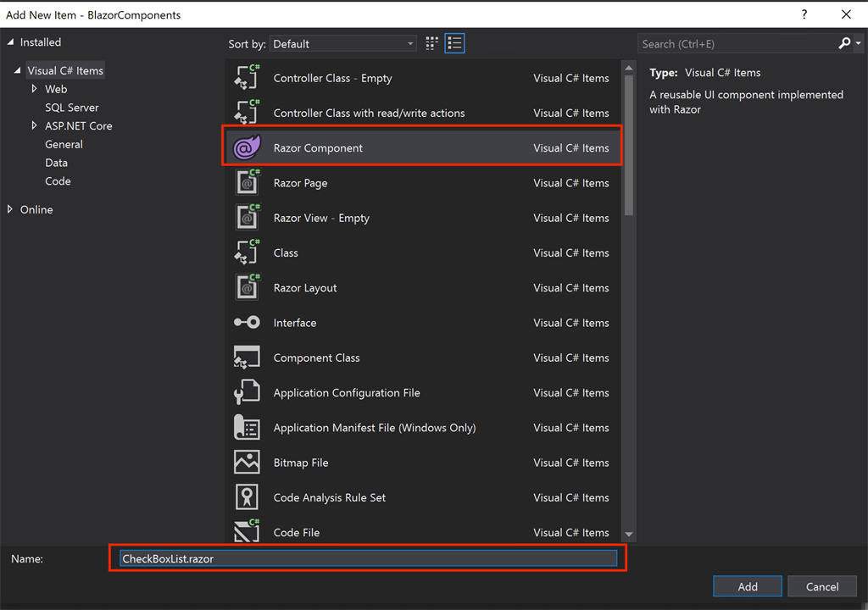Click the Code Analysis Rule Set icon
Viewport: 868px width, 610px height.
pyautogui.click(x=247, y=497)
